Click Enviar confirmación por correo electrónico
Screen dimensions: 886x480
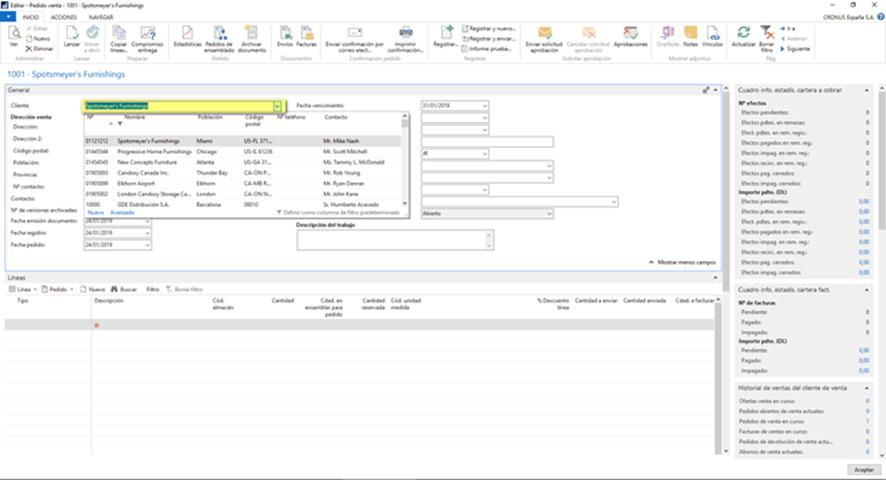pos(354,38)
